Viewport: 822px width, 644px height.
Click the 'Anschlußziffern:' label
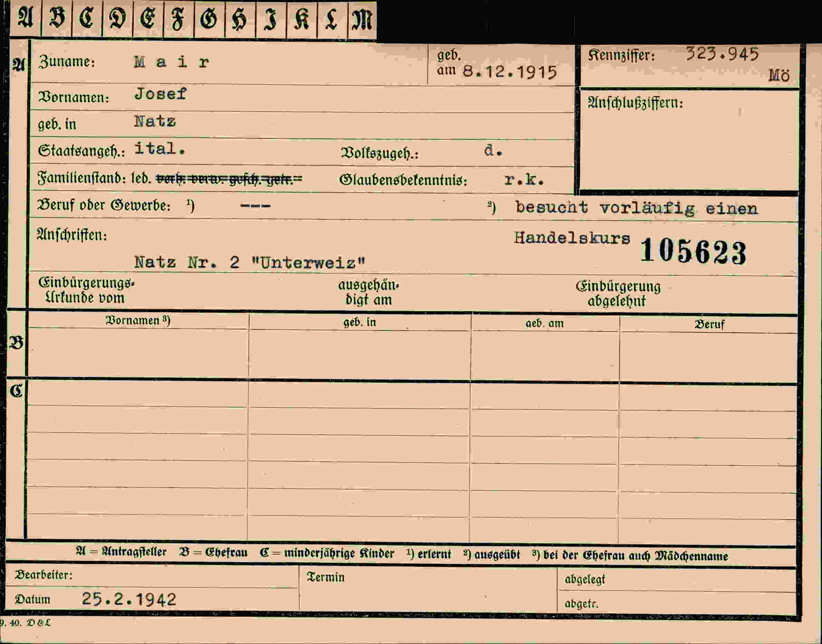[x=635, y=103]
